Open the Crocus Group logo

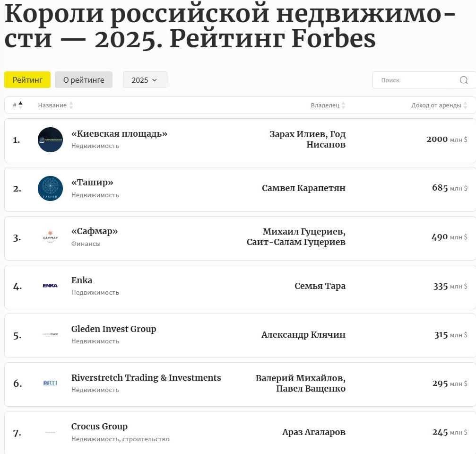pos(51,432)
